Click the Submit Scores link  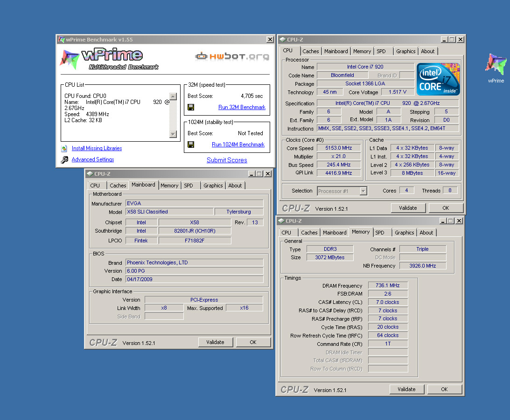[227, 160]
